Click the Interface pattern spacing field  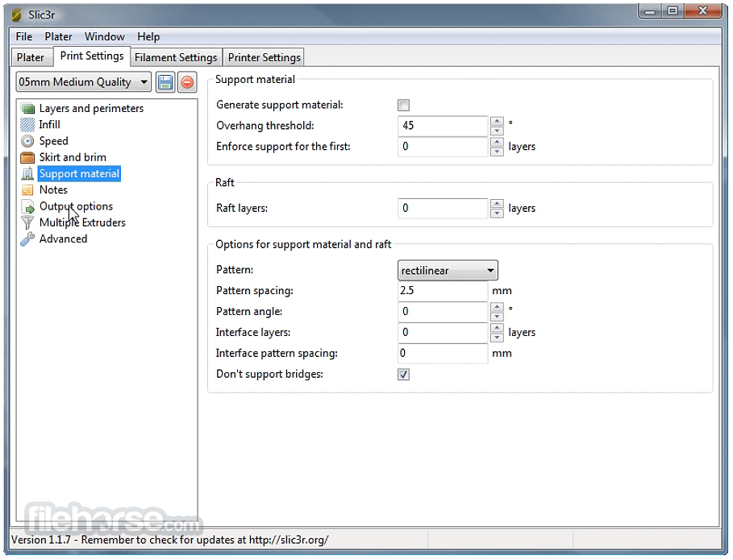point(443,354)
